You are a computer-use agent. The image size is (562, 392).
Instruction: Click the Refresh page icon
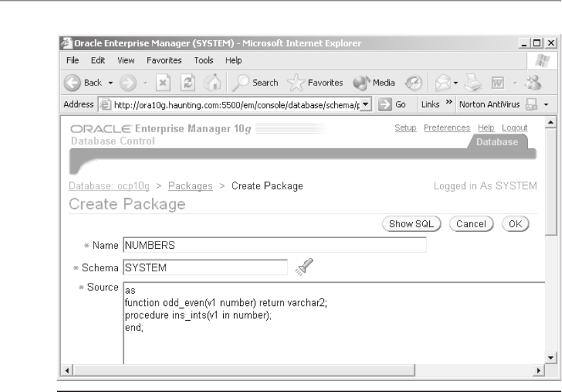[x=188, y=83]
